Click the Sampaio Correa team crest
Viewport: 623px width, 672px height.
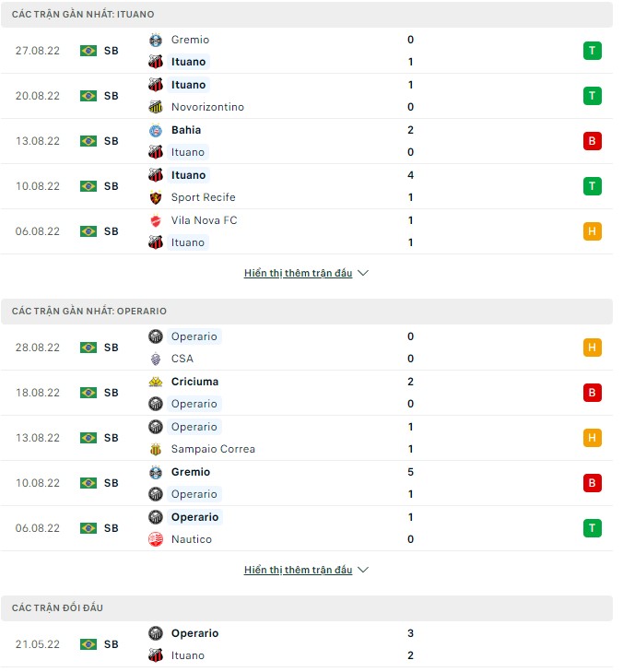pyautogui.click(x=155, y=449)
